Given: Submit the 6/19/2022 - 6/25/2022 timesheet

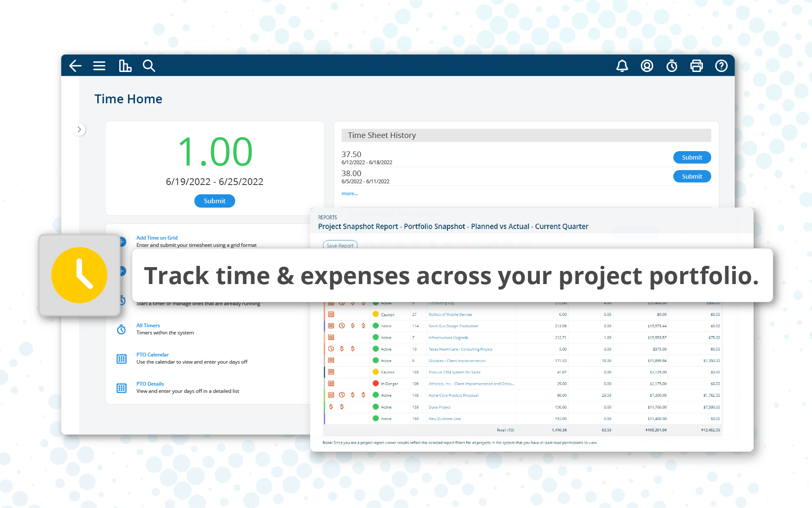Looking at the screenshot, I should coord(214,201).
